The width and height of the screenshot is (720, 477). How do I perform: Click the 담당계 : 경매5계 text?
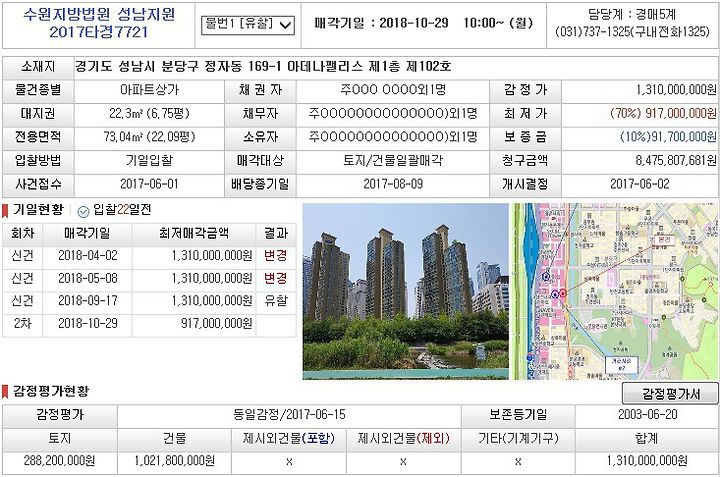(632, 14)
